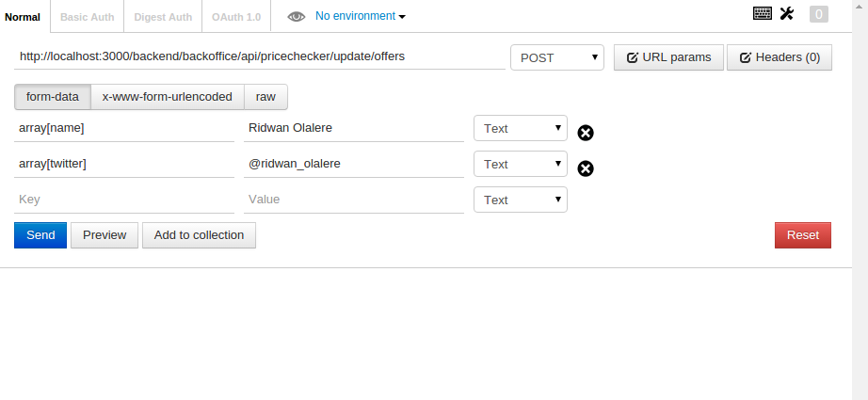Viewport: 868px width, 400px height.
Task: Select the x-www-form-urlencoded body type
Action: point(167,97)
